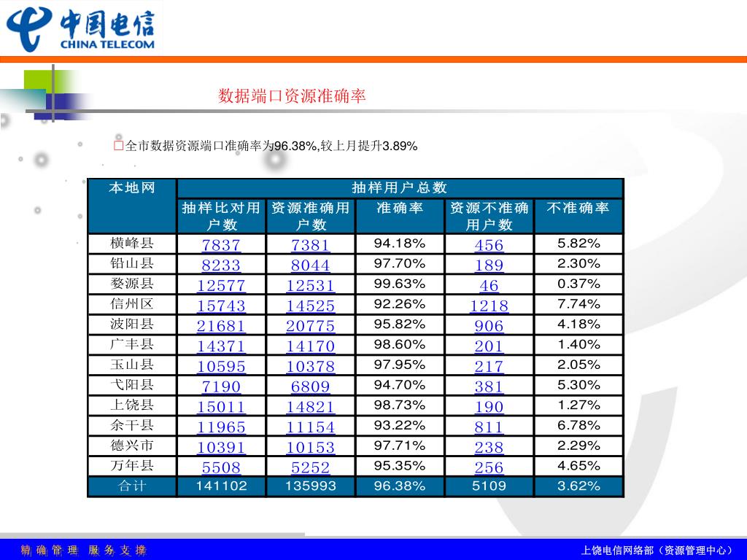
Task: Click the China Telecom logo
Action: pos(80,29)
